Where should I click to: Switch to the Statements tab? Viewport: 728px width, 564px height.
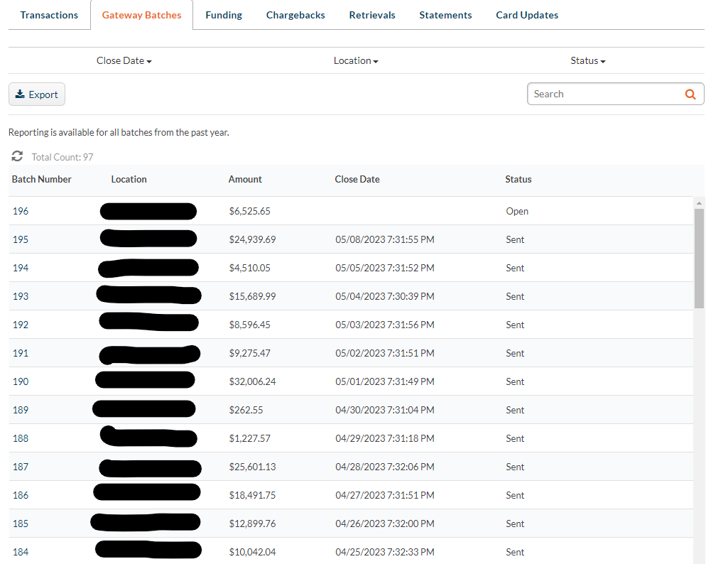(x=445, y=15)
